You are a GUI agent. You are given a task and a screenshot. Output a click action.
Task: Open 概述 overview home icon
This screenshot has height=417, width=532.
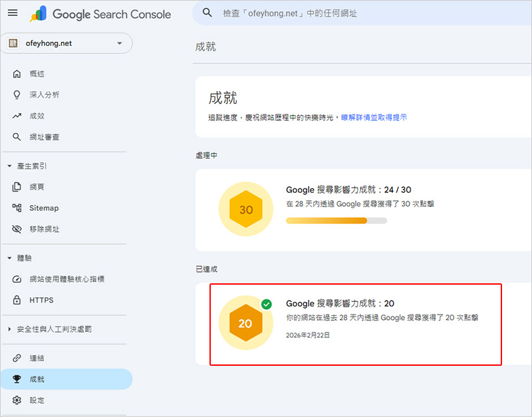tap(17, 74)
